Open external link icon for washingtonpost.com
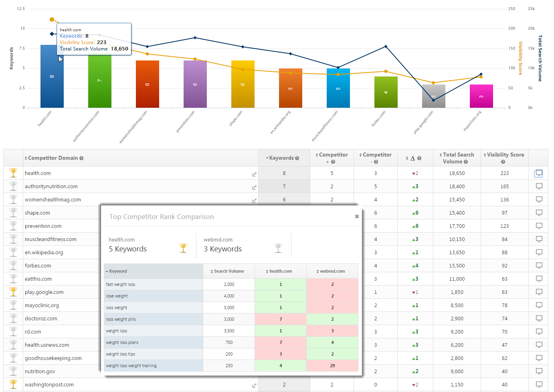554x392 pixels. tap(254, 386)
